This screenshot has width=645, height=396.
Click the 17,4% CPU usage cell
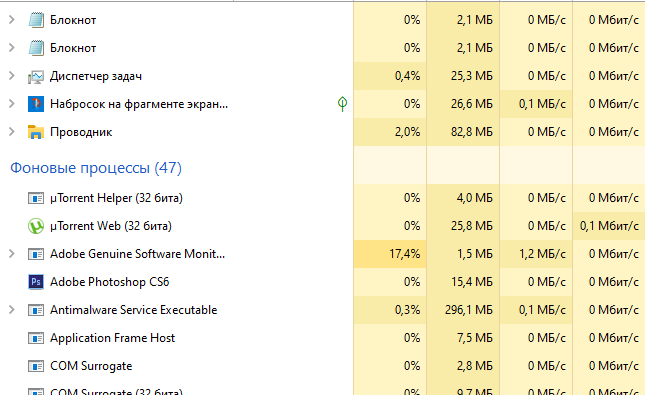coord(390,254)
